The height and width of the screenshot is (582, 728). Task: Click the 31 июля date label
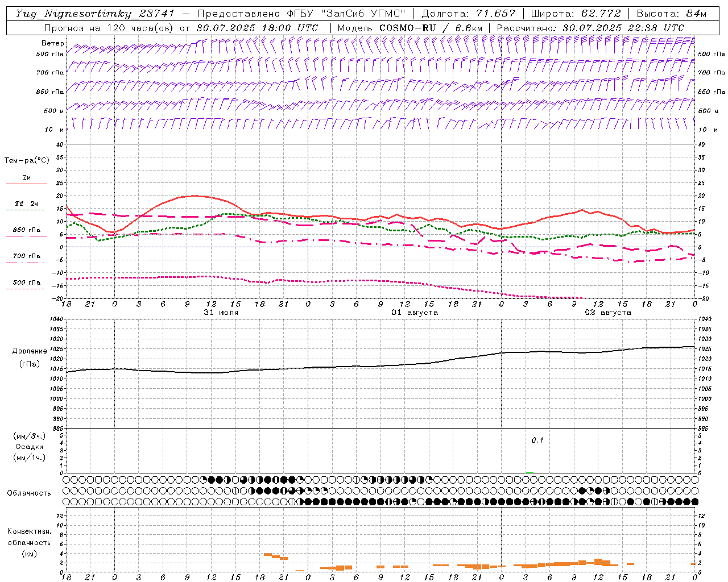[221, 313]
